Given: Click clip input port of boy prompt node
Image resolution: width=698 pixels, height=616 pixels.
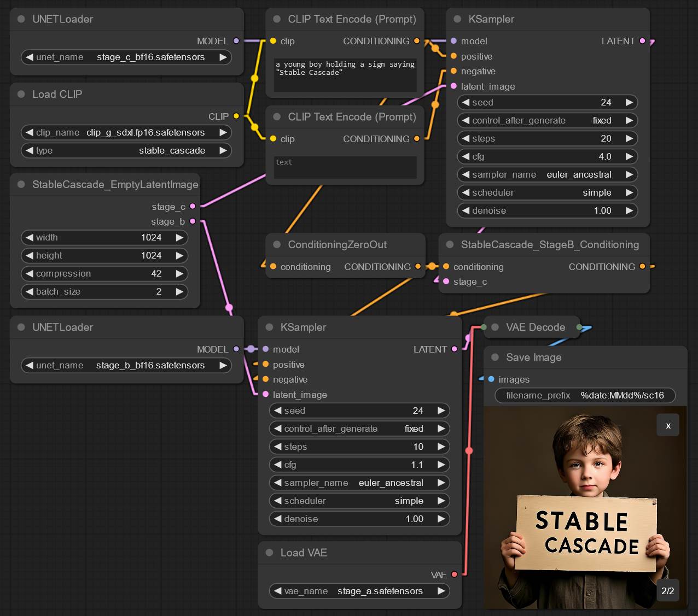Looking at the screenshot, I should [273, 41].
